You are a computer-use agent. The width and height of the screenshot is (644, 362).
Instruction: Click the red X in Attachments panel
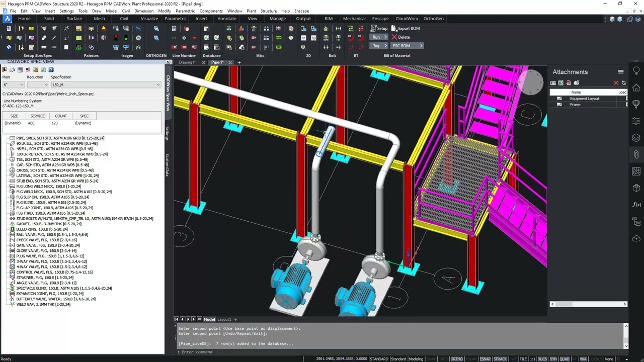tap(616, 83)
